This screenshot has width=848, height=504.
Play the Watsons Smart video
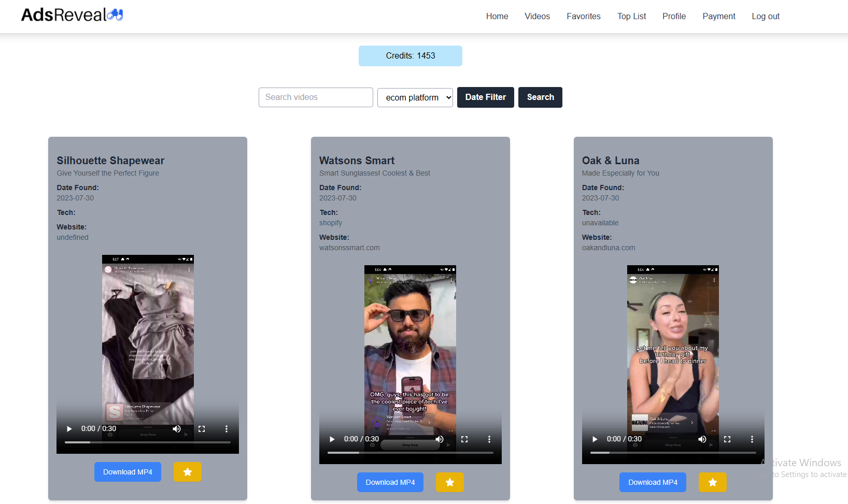[332, 439]
